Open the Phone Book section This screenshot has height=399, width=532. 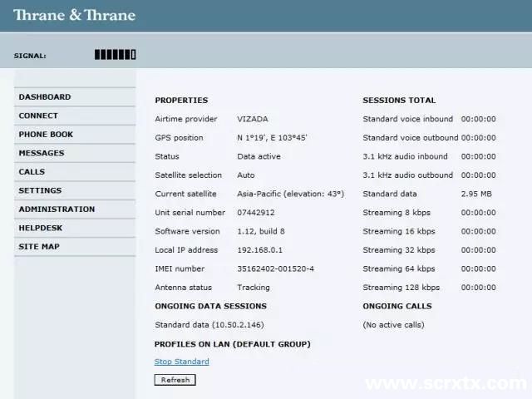[46, 135]
